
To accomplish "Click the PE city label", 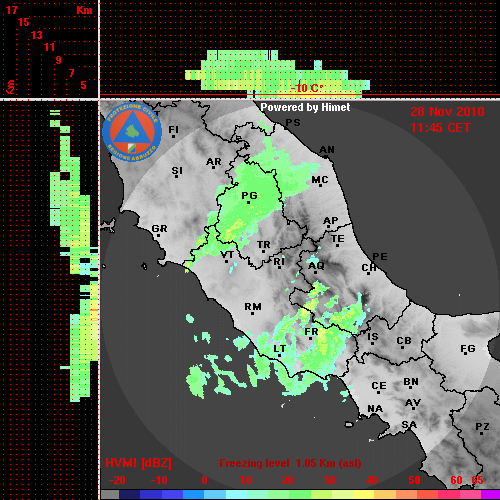I will (x=380, y=256).
